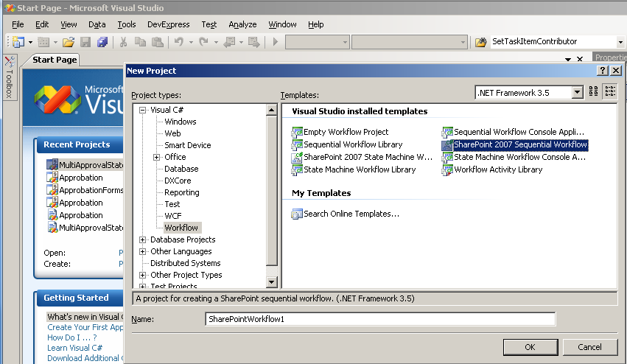Image resolution: width=627 pixels, height=364 pixels.
Task: Click the Undo arrow icon
Action: pyautogui.click(x=179, y=41)
